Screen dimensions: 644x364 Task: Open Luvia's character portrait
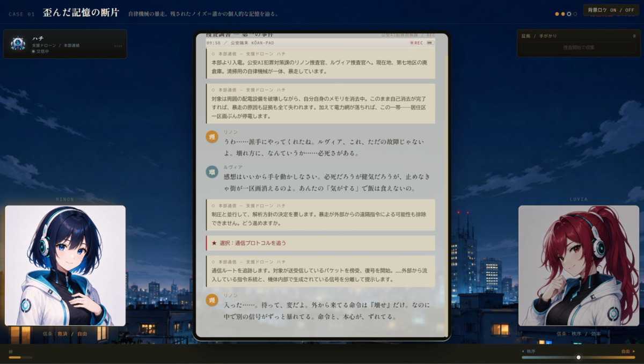point(579,265)
